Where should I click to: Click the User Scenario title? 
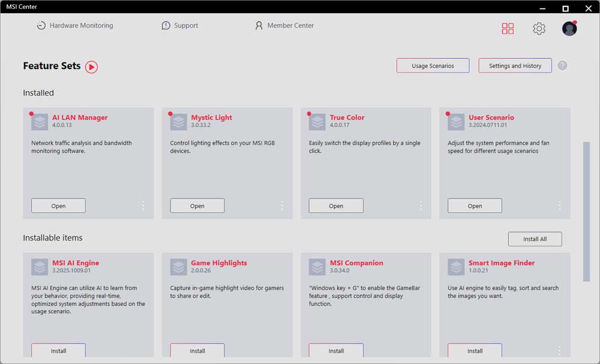point(491,118)
